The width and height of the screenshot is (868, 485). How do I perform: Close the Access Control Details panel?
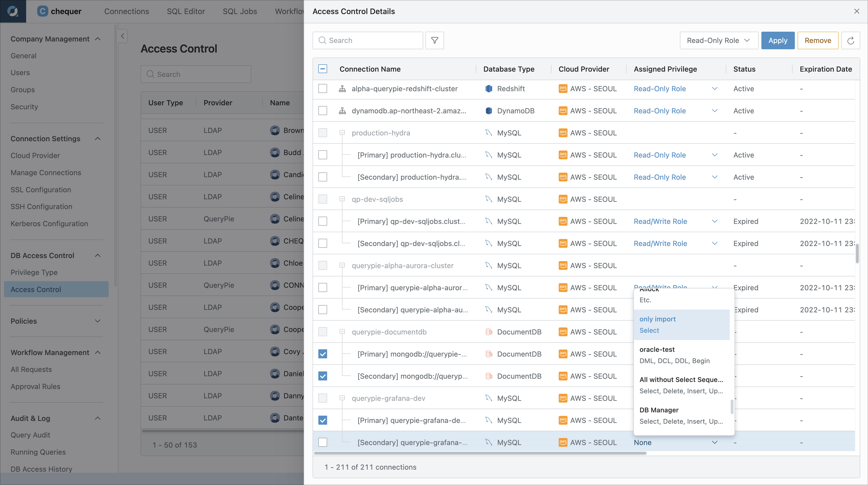point(856,11)
